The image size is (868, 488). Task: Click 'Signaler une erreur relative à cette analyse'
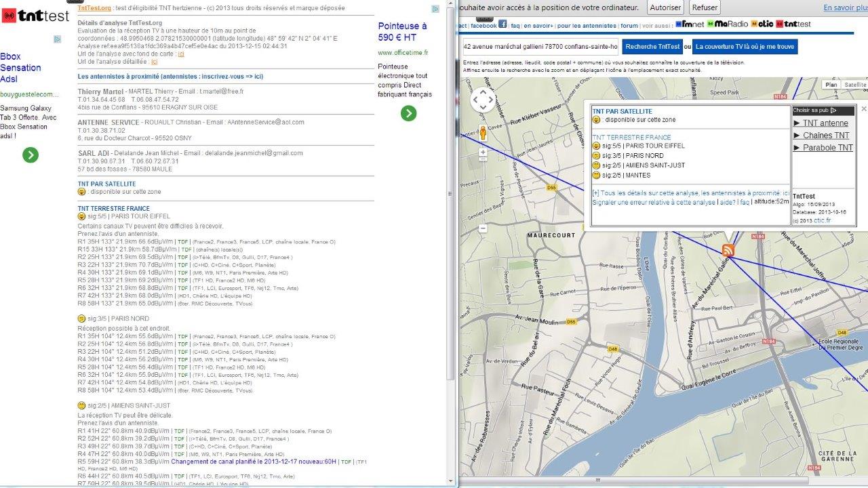654,202
